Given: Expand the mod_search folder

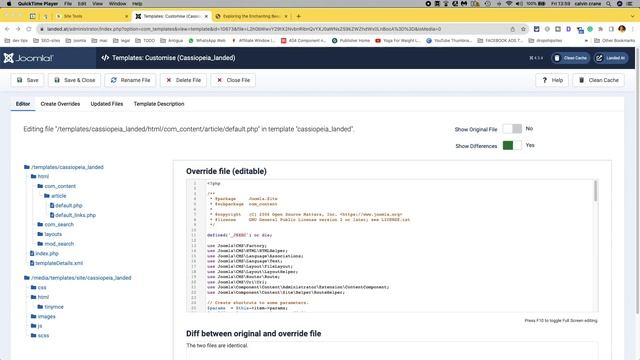Looking at the screenshot, I should pos(56,244).
